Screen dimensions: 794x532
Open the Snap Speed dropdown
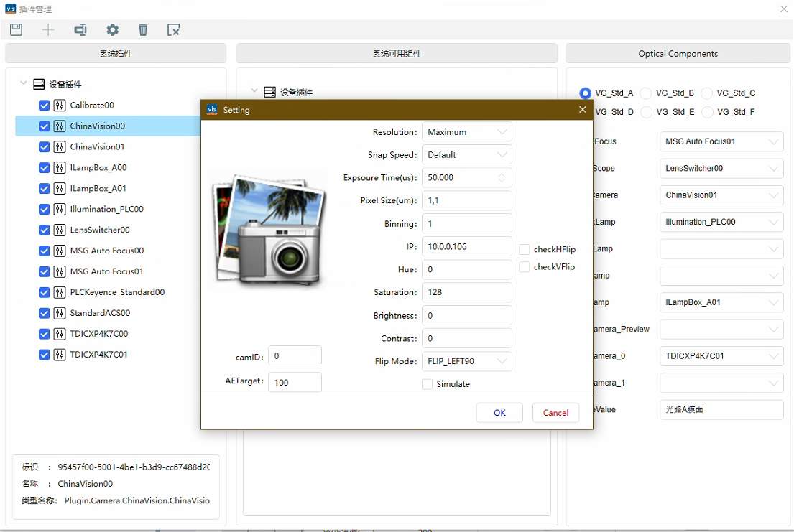pyautogui.click(x=466, y=154)
